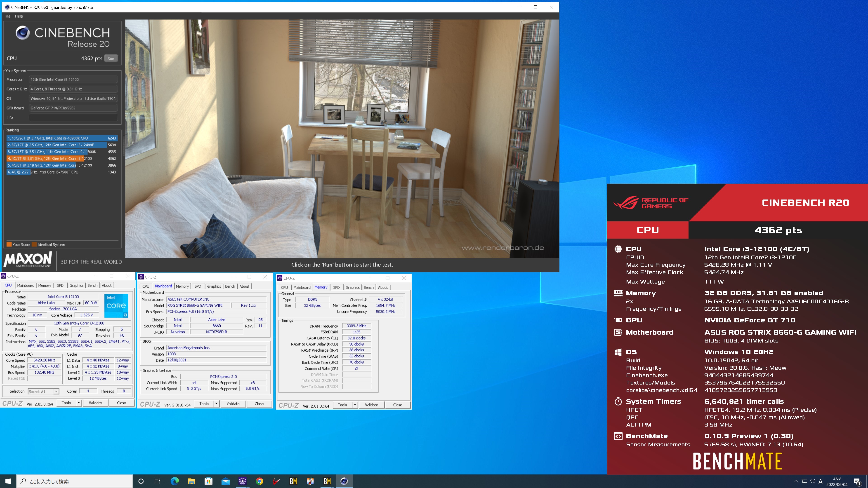Image resolution: width=868 pixels, height=488 pixels.
Task: Click Validate in first CPU-Z window
Action: pos(95,403)
